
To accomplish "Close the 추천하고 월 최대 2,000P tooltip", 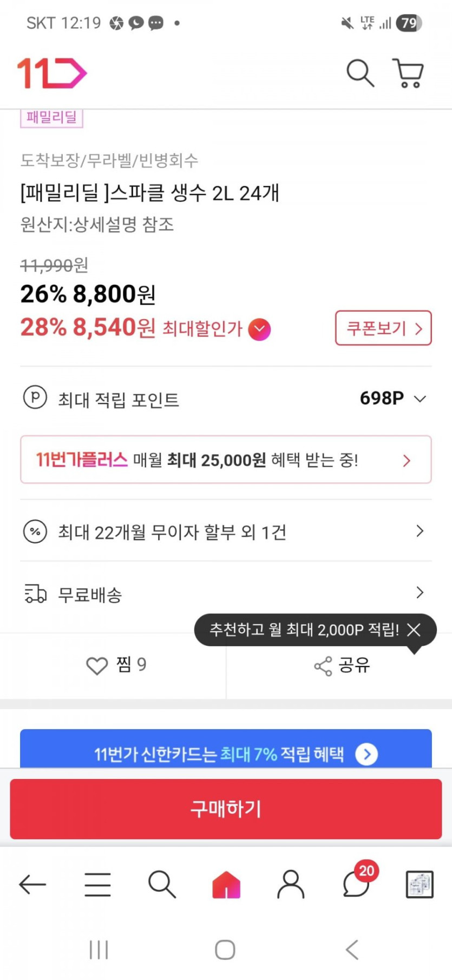I will point(414,629).
